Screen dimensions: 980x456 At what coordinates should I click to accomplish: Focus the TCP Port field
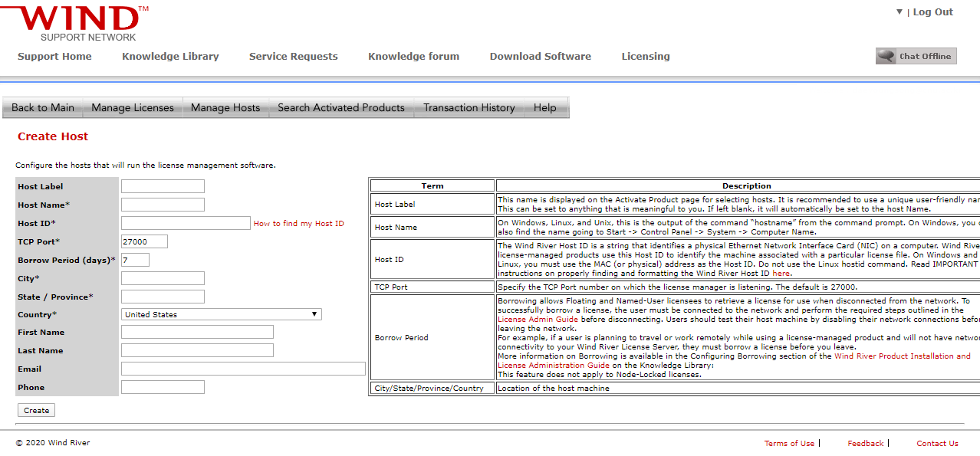144,241
